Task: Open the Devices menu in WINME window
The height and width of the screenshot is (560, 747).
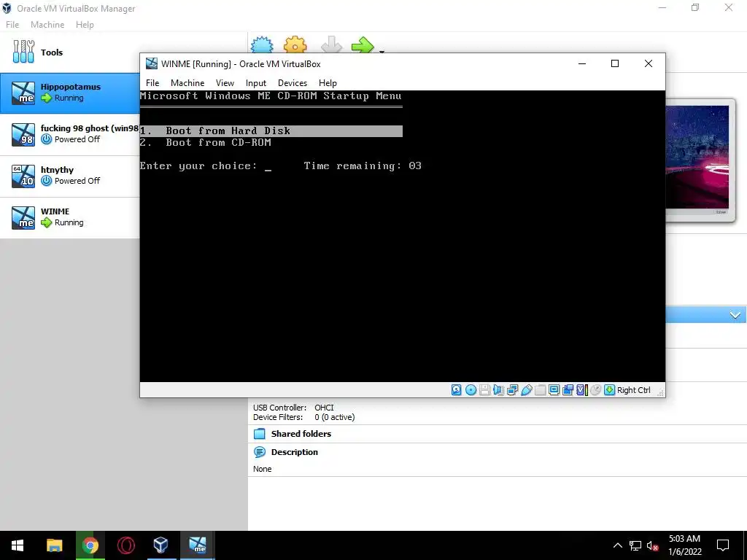Action: 293,83
